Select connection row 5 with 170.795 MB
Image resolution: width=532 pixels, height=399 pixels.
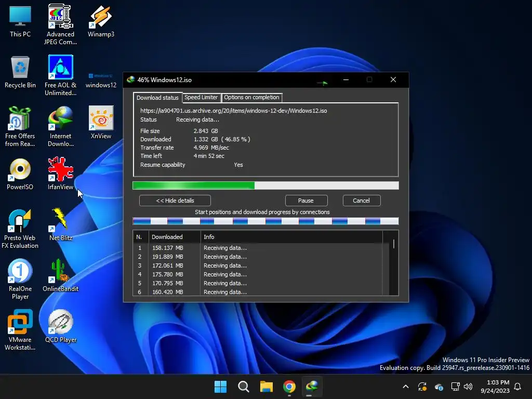(x=258, y=283)
